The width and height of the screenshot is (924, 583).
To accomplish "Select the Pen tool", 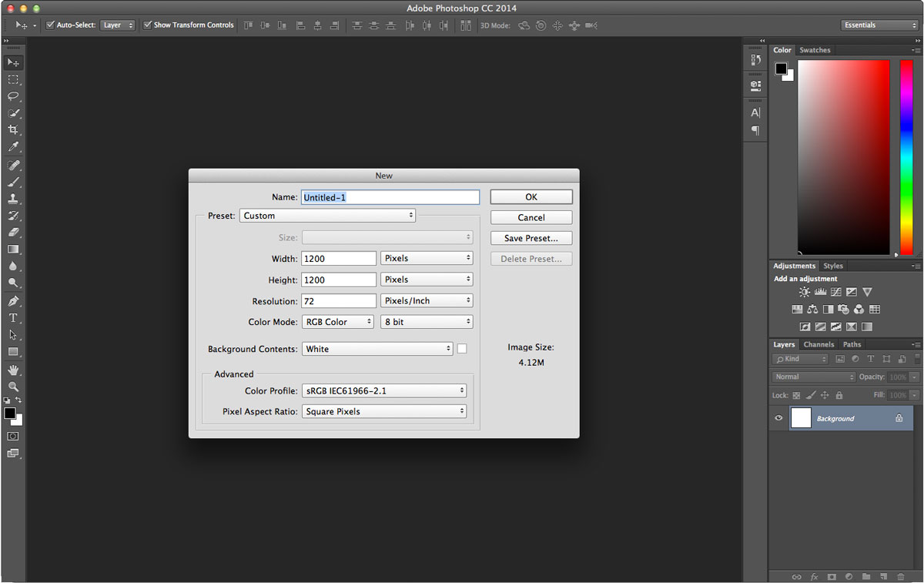I will (x=13, y=301).
